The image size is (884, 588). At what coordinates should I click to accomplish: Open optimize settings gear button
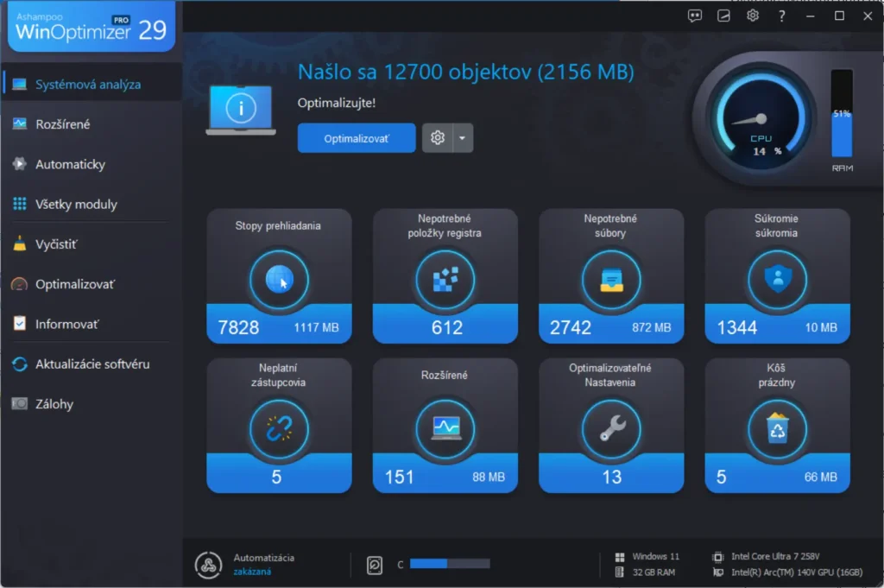pyautogui.click(x=438, y=138)
